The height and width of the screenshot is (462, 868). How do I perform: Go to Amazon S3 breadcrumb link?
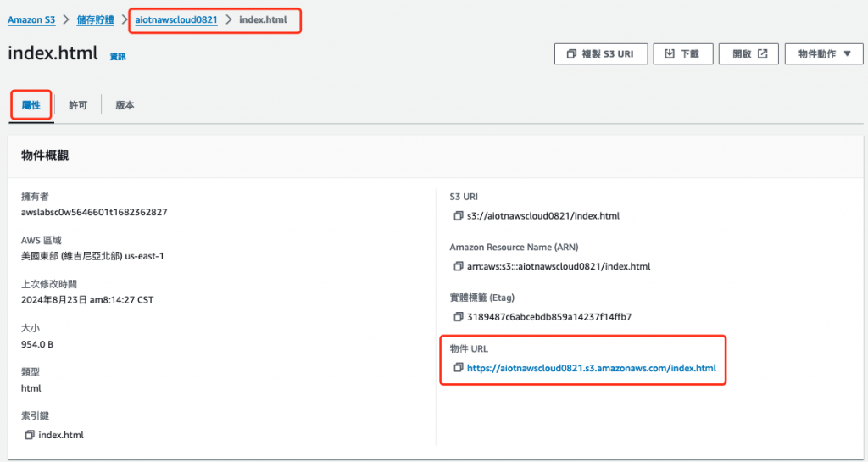[31, 19]
